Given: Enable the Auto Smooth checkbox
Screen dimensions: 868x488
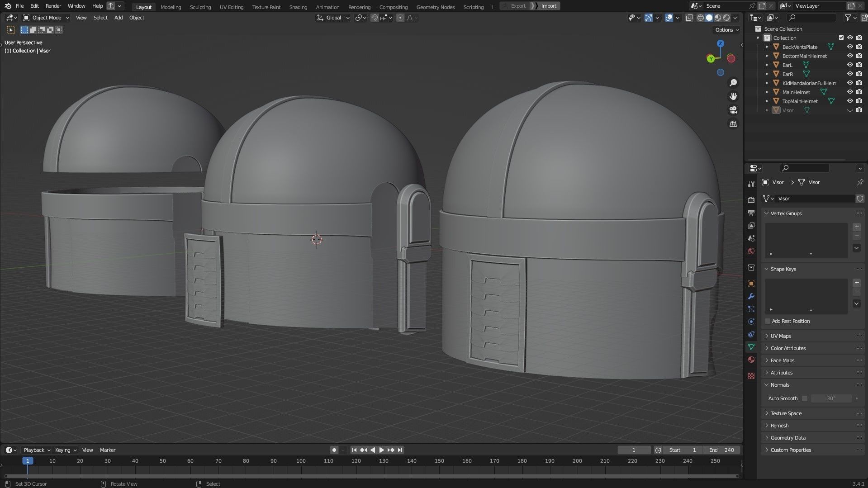Looking at the screenshot, I should [x=804, y=398].
